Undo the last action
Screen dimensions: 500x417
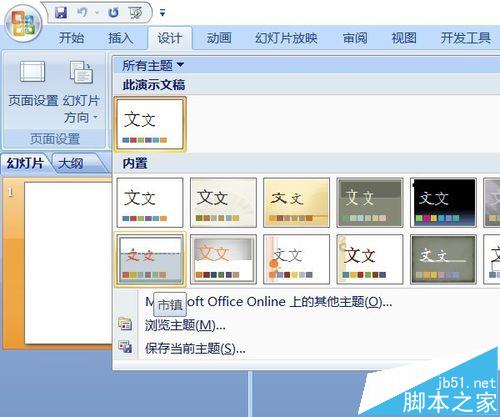coord(82,13)
